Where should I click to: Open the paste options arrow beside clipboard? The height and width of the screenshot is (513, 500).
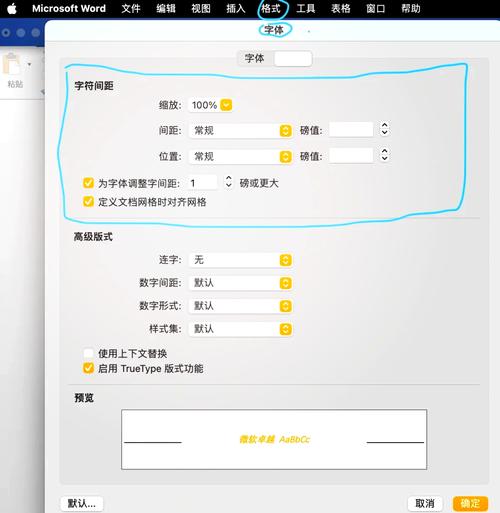[x=29, y=64]
